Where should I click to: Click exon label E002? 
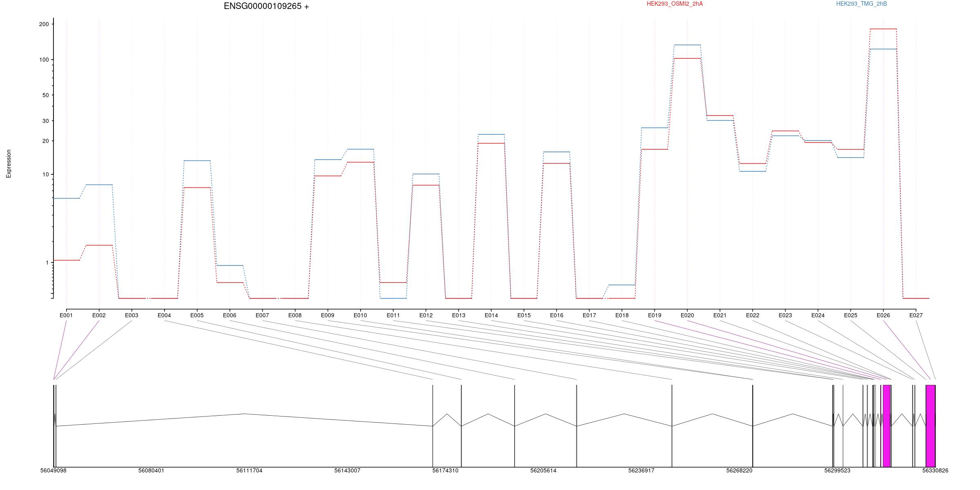(x=99, y=315)
